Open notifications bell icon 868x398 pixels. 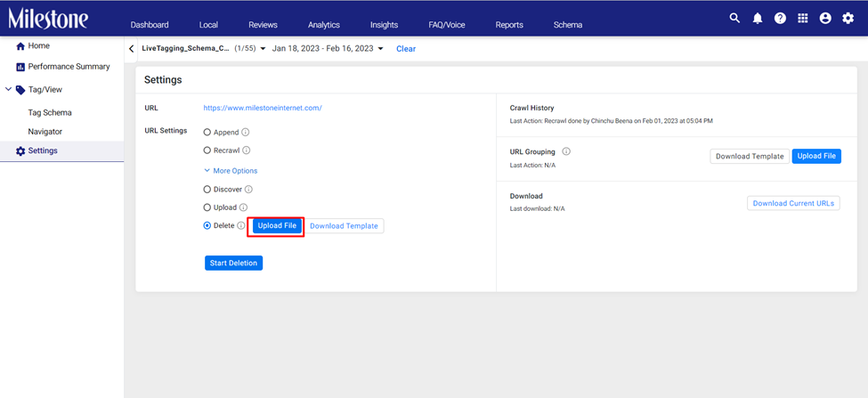[758, 19]
